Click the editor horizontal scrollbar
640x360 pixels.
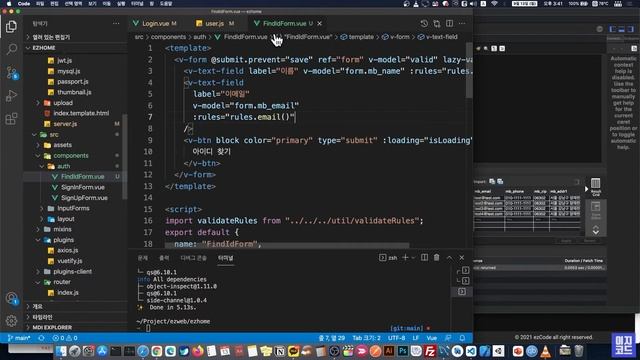(x=287, y=245)
